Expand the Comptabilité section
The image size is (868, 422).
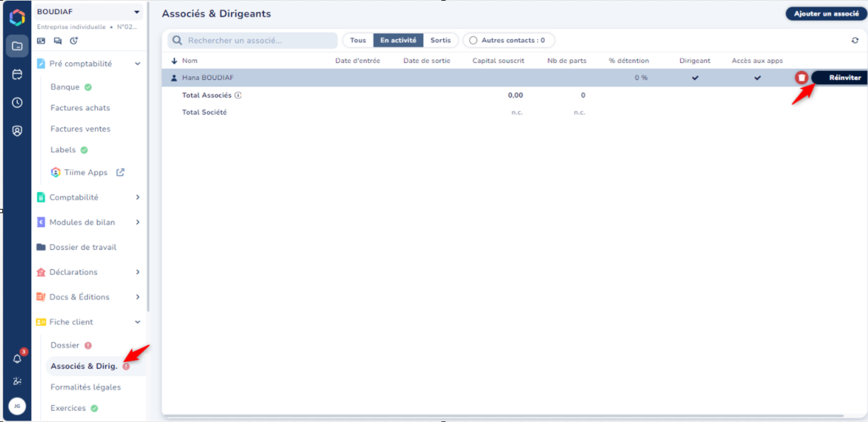(x=137, y=198)
